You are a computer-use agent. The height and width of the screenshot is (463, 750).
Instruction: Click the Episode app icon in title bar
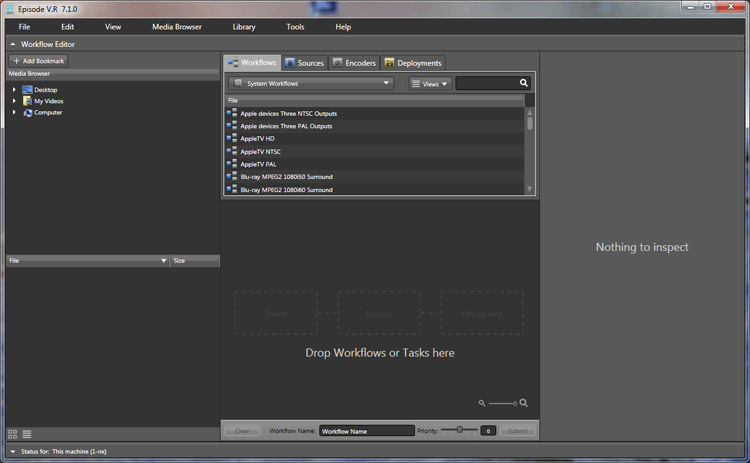pyautogui.click(x=10, y=9)
